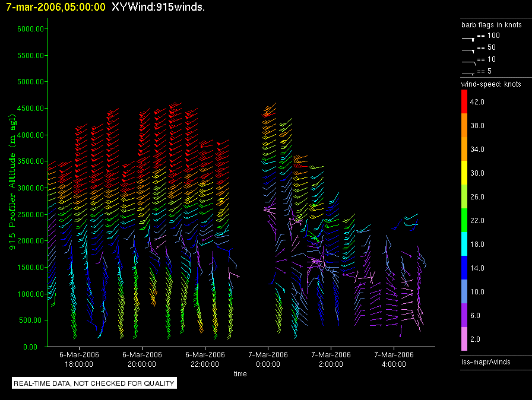Select the cyan 18.0 knots color swatch
Viewport: 532px width, 400px height.
(465, 245)
